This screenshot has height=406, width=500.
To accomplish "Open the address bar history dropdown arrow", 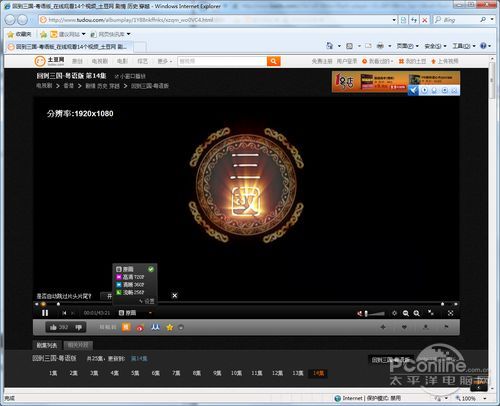I will pos(394,20).
